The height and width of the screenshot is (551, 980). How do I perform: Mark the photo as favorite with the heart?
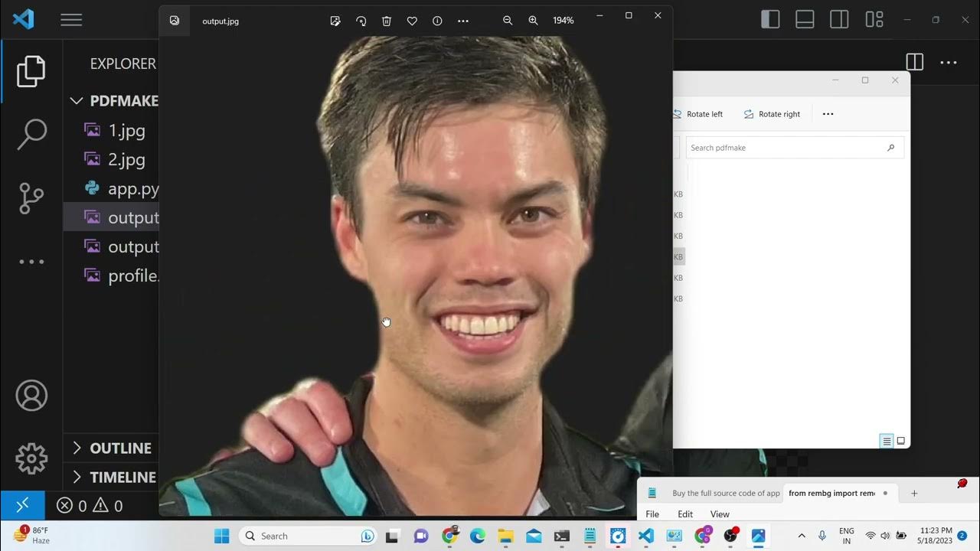412,21
